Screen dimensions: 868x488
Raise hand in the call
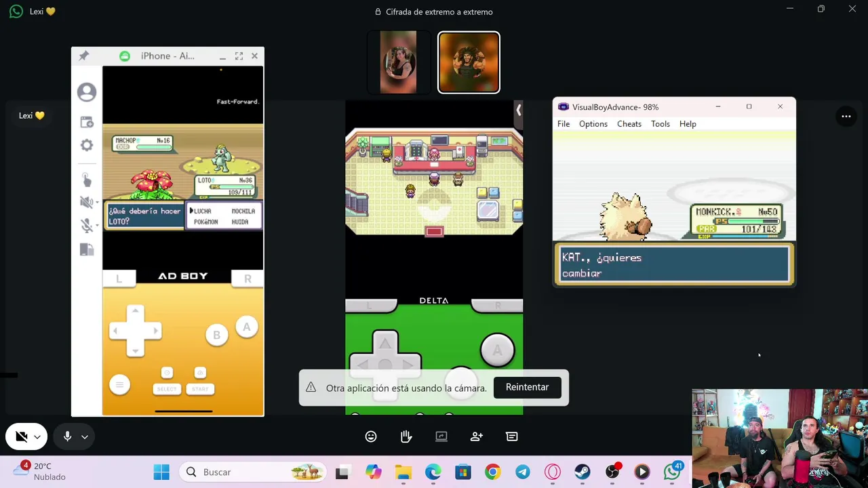tap(406, 436)
